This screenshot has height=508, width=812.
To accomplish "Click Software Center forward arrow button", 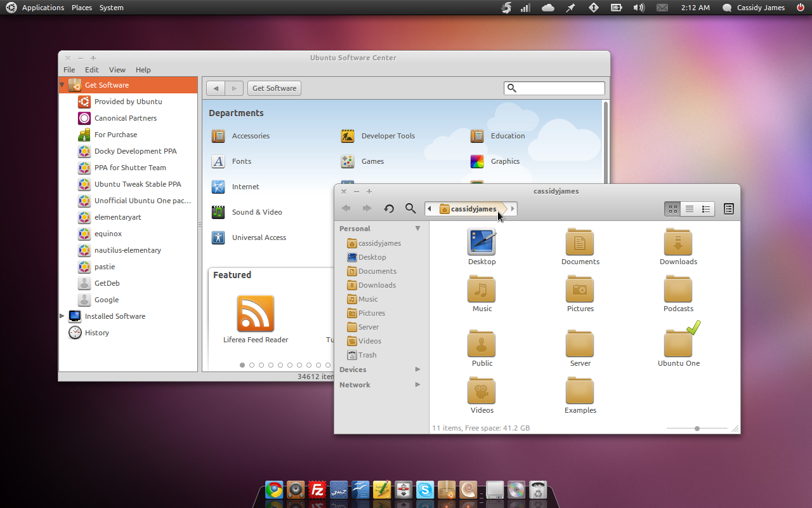I will (x=235, y=88).
